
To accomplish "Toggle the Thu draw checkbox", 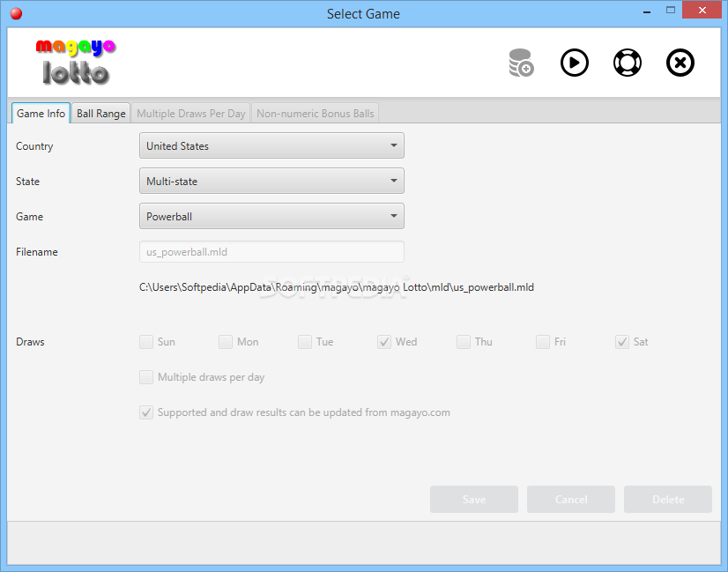I will (x=464, y=342).
